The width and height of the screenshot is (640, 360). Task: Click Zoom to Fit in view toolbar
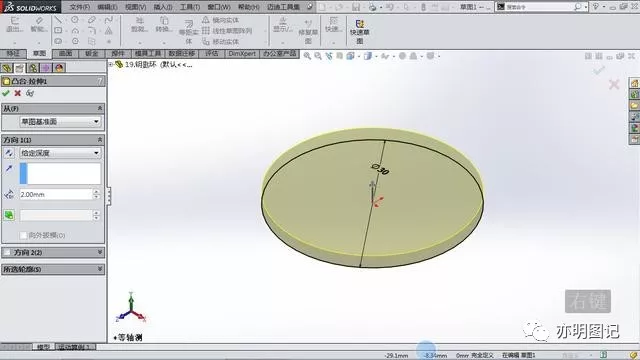(307, 56)
